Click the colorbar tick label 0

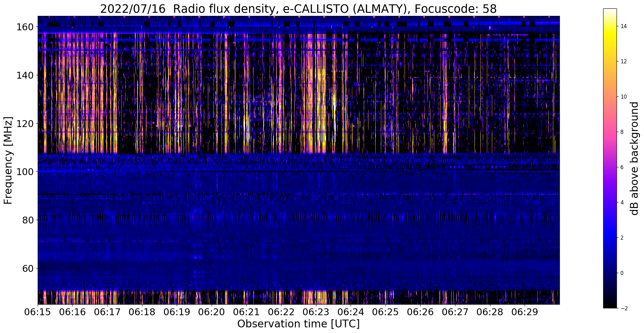coord(622,273)
